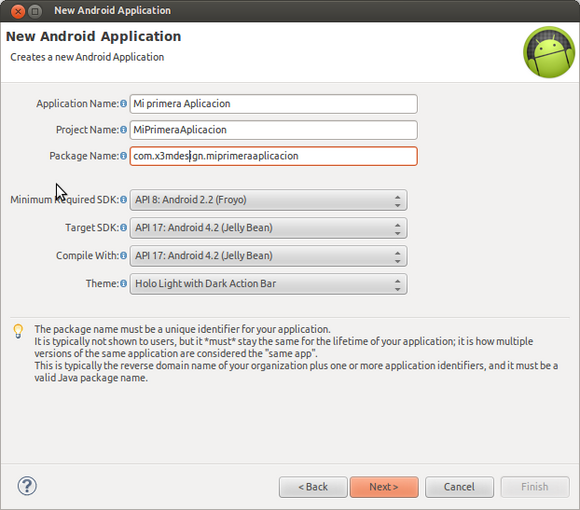Click the Package Name text field
This screenshot has height=510, width=580.
click(274, 156)
